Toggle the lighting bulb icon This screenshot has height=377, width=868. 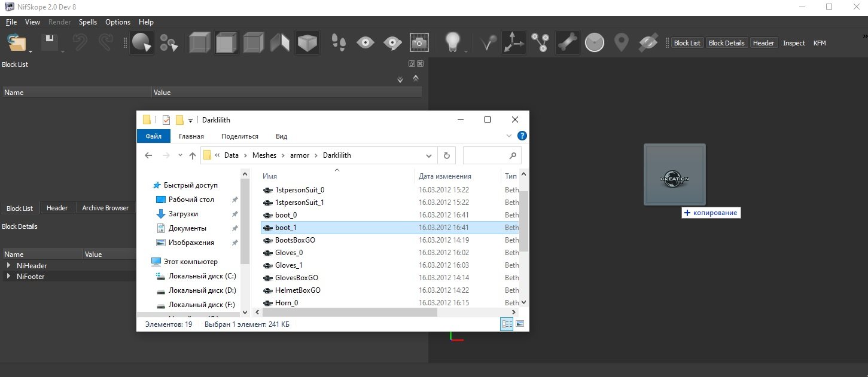454,43
